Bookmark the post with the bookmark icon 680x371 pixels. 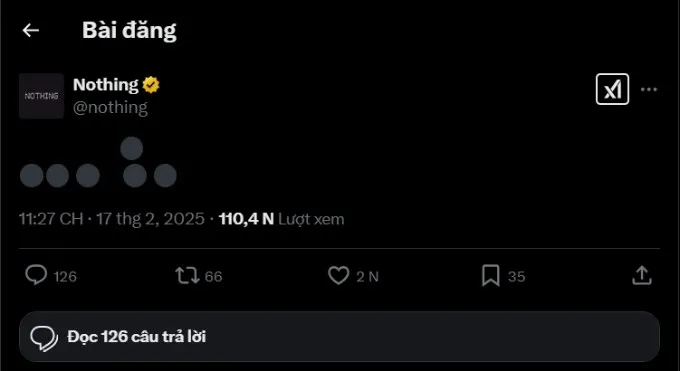click(x=490, y=276)
